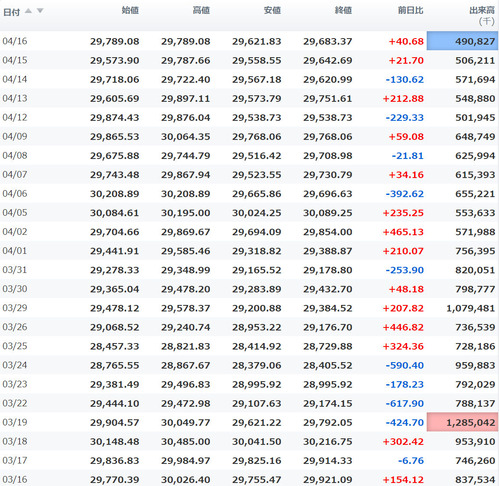Screen dimensions: 499x486
Task: Click change value -617.90
Action: click(x=404, y=403)
